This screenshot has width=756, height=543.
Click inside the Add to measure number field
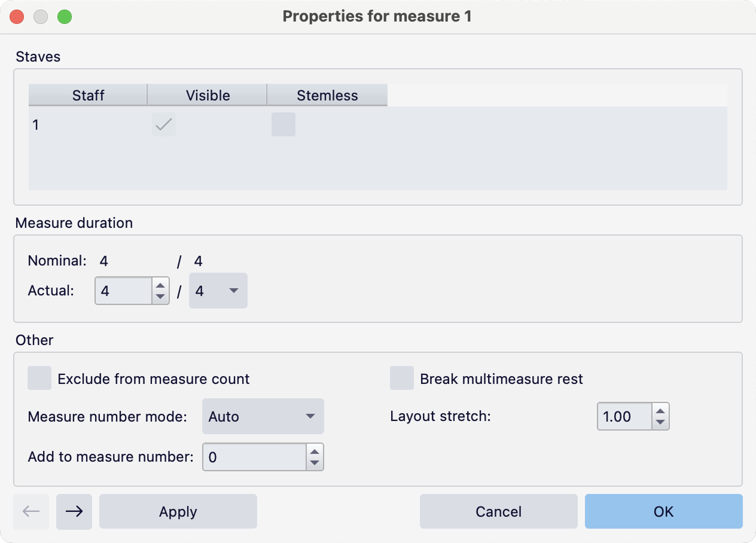pos(251,457)
